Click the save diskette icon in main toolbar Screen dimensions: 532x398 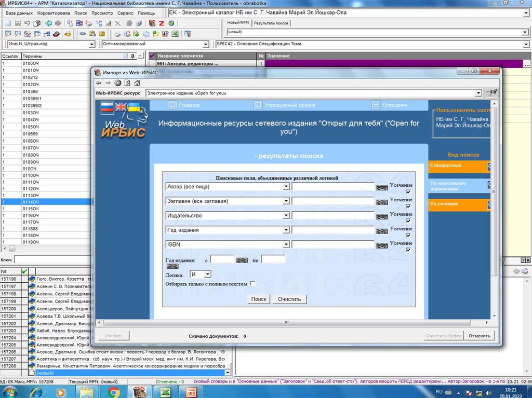pyautogui.click(x=18, y=23)
